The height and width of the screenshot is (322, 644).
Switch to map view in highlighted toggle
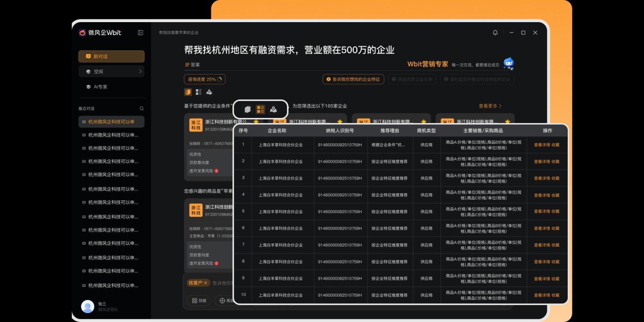[273, 109]
